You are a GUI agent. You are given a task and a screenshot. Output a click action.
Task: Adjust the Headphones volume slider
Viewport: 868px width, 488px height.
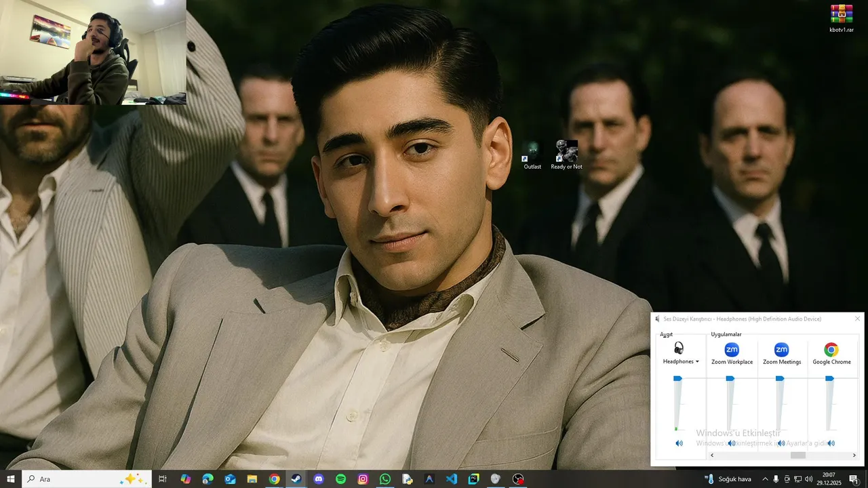pyautogui.click(x=677, y=378)
